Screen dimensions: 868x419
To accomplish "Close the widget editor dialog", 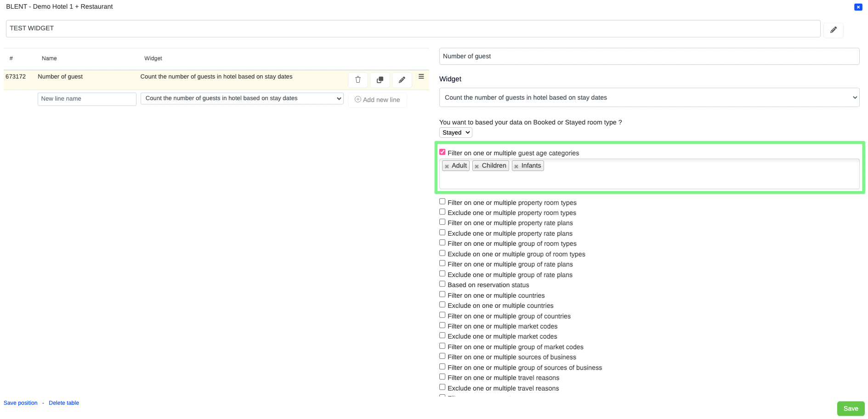I will click(x=858, y=7).
